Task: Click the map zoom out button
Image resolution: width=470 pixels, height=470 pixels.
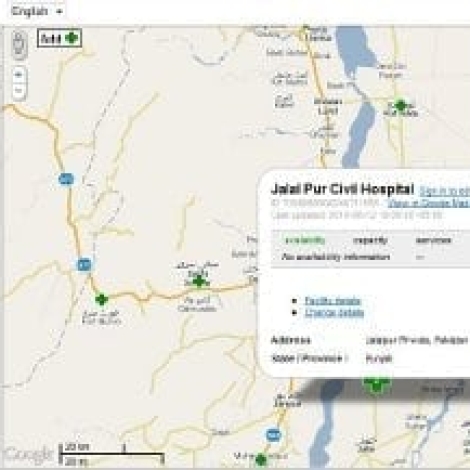Action: pyautogui.click(x=19, y=91)
